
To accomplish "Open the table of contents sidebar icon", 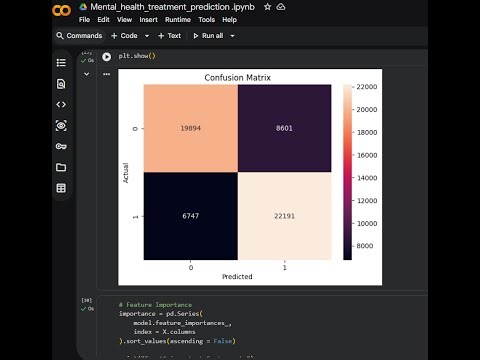I will point(61,63).
